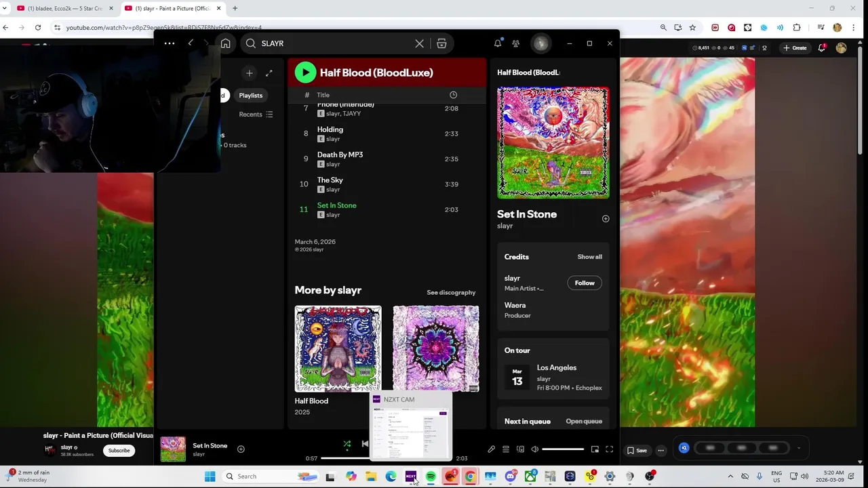Click the YouTube Save button
The height and width of the screenshot is (488, 868).
[637, 450]
